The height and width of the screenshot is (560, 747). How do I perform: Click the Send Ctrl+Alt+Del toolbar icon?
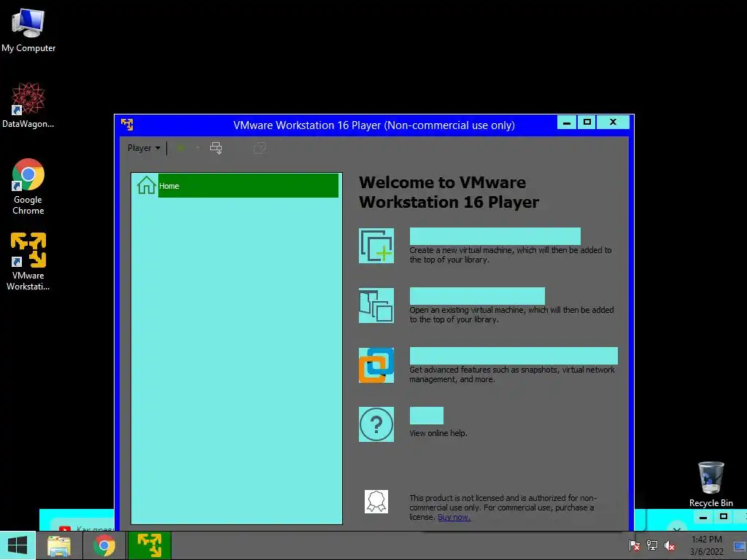pyautogui.click(x=216, y=148)
